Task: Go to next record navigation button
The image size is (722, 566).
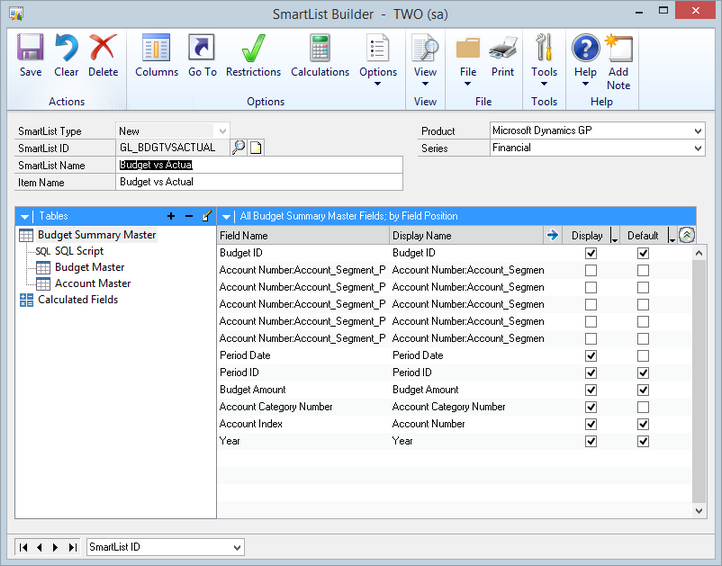Action: pyautogui.click(x=56, y=547)
